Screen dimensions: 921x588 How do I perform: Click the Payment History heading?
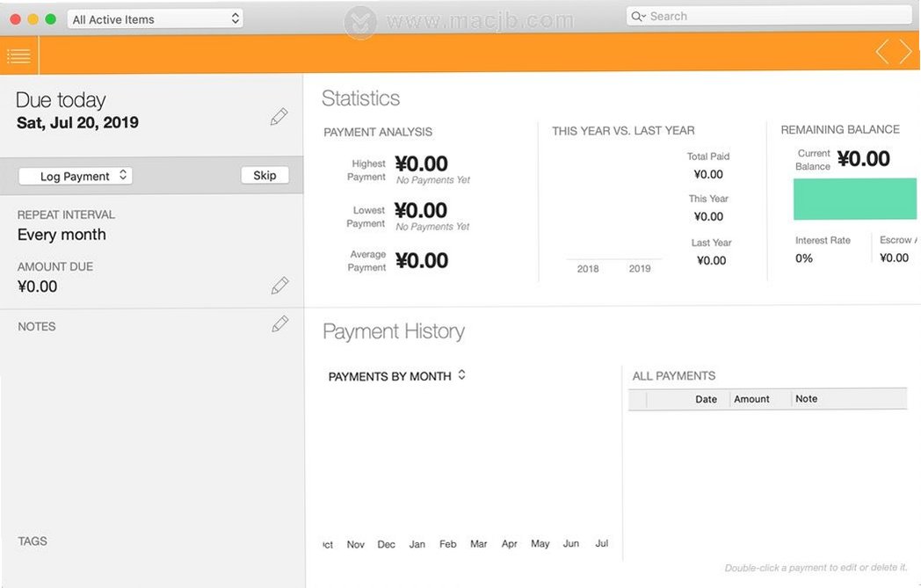tap(394, 331)
